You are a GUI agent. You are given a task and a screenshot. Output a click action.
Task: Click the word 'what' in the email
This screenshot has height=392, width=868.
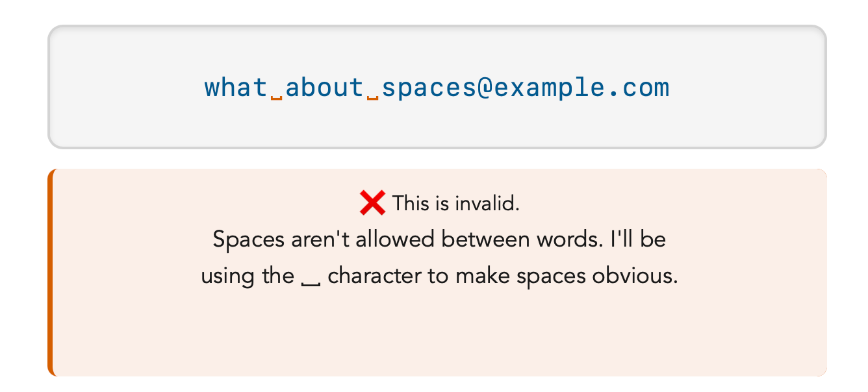236,87
